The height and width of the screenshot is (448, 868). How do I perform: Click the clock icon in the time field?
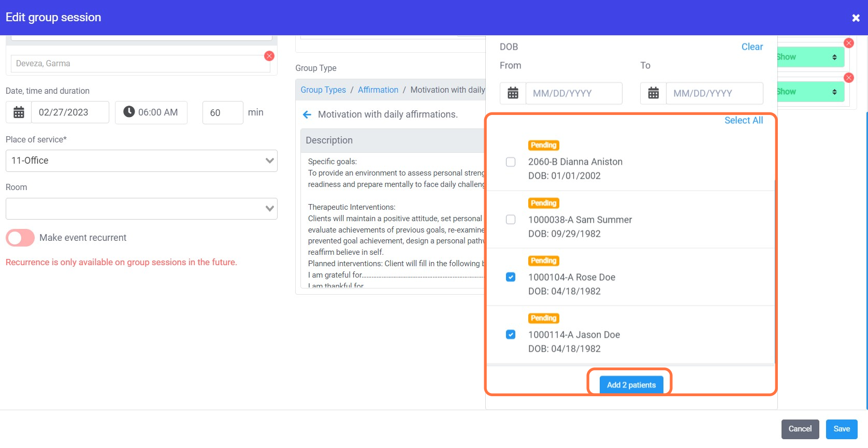pyautogui.click(x=129, y=112)
